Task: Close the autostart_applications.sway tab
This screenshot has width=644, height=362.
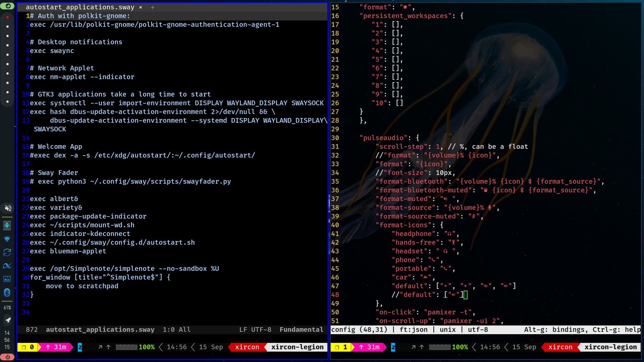Action: pos(141,7)
